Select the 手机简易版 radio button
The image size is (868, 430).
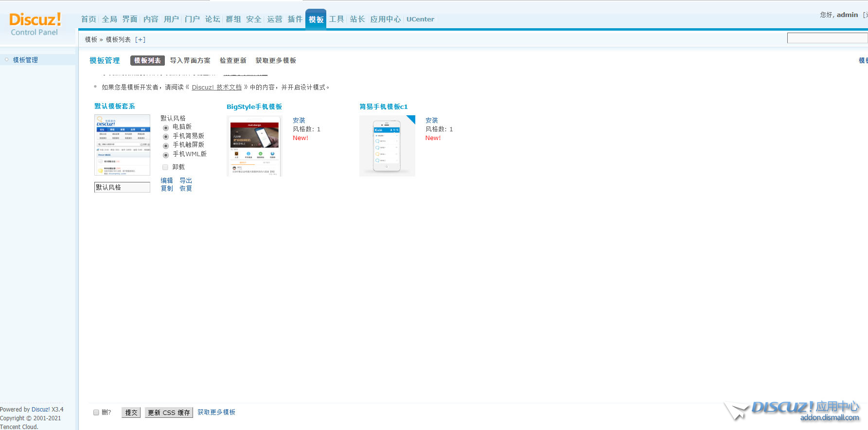tap(166, 137)
